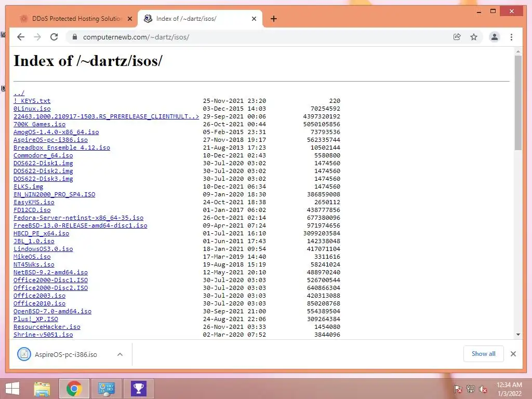Screen dimensions: 532x399
Task: Click OpenBSD-7.0-amd64.iso link
Action: click(52, 312)
